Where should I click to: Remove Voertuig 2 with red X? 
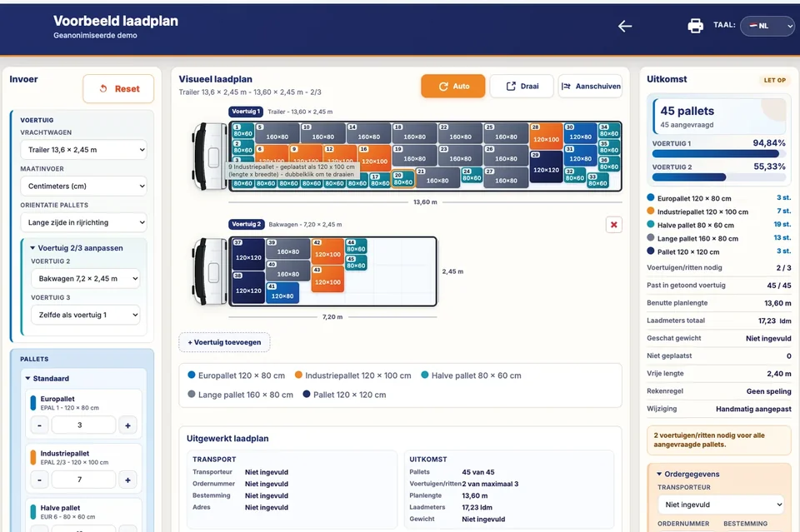(x=614, y=225)
